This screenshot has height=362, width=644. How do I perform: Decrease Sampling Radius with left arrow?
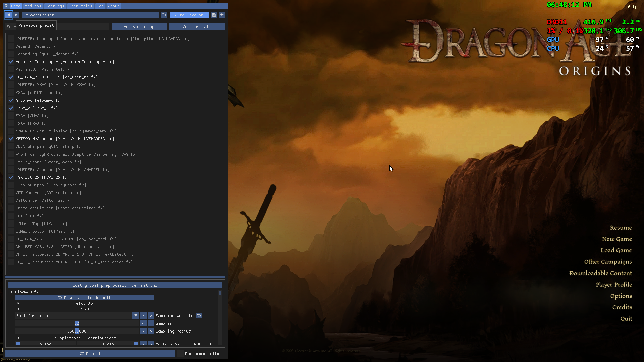(x=143, y=331)
